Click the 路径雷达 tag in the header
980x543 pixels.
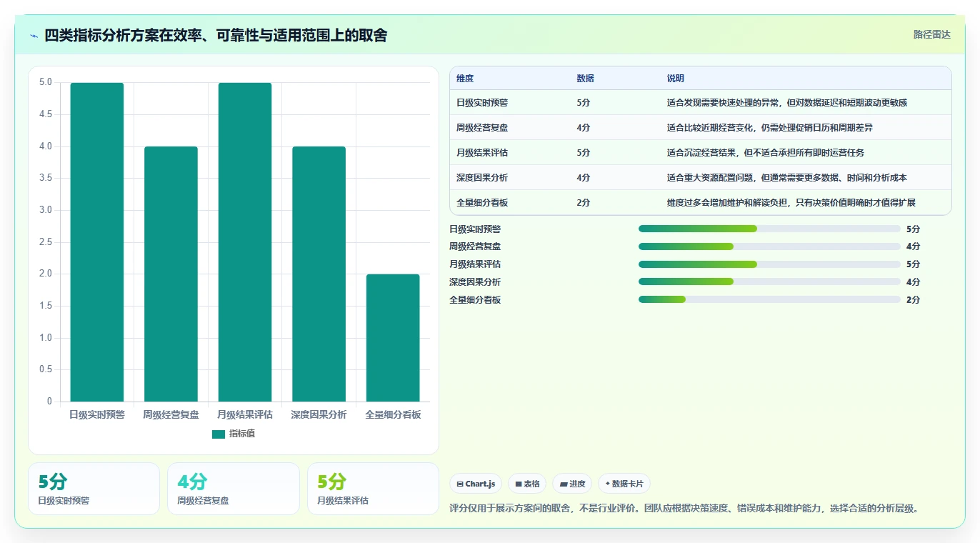pos(931,34)
